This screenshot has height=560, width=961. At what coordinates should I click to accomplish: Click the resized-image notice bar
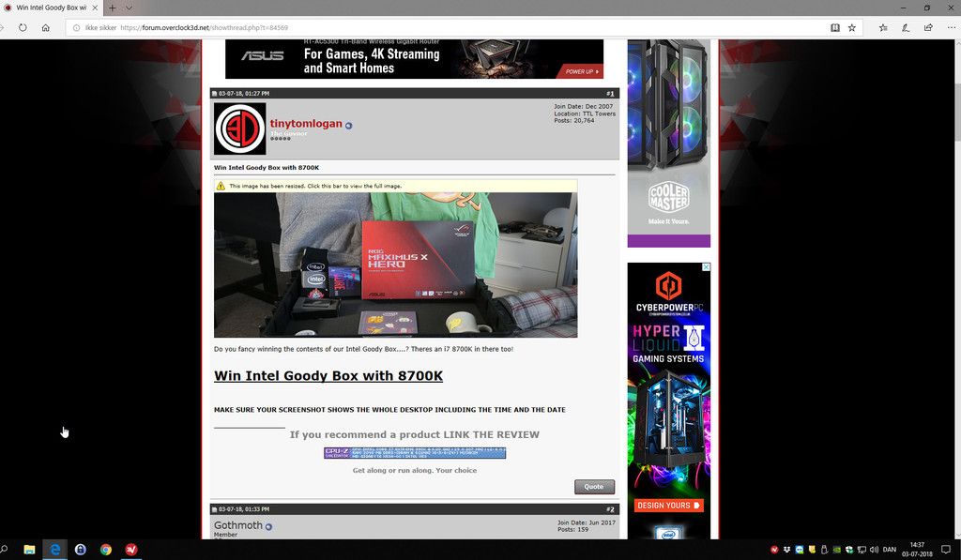pyautogui.click(x=395, y=186)
